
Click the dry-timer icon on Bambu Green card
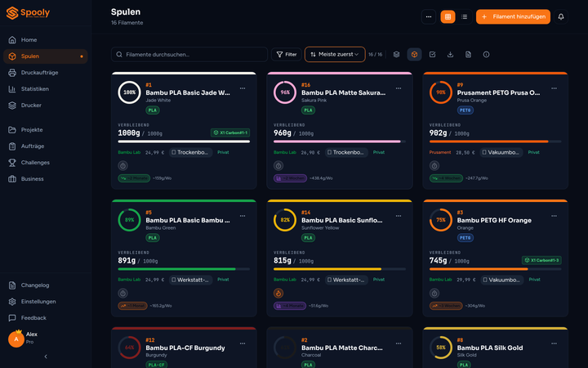click(x=123, y=294)
